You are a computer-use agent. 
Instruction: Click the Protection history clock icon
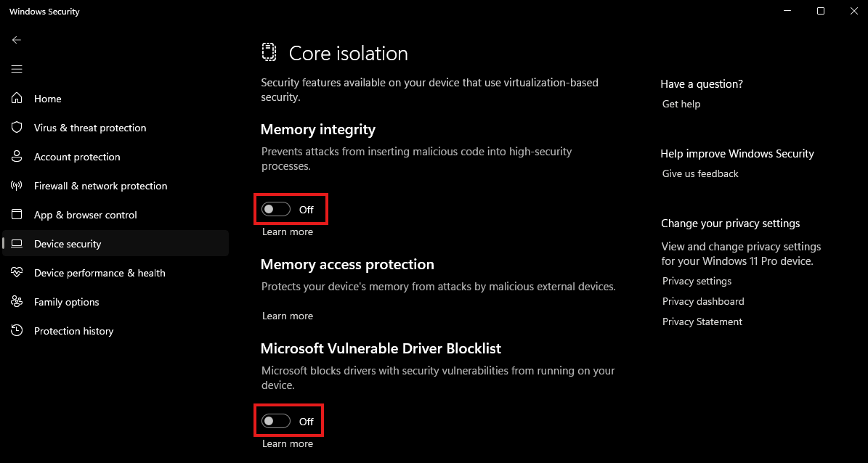point(17,330)
